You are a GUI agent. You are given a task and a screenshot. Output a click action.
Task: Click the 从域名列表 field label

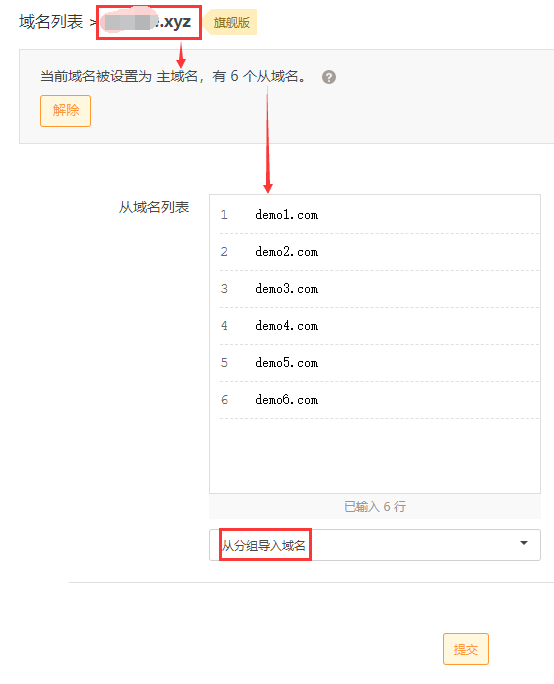[x=154, y=207]
